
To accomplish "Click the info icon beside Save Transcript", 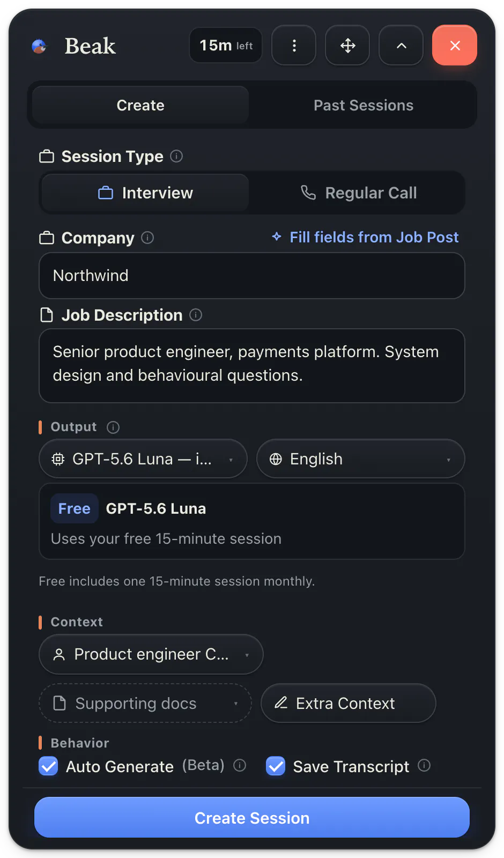I will (424, 765).
